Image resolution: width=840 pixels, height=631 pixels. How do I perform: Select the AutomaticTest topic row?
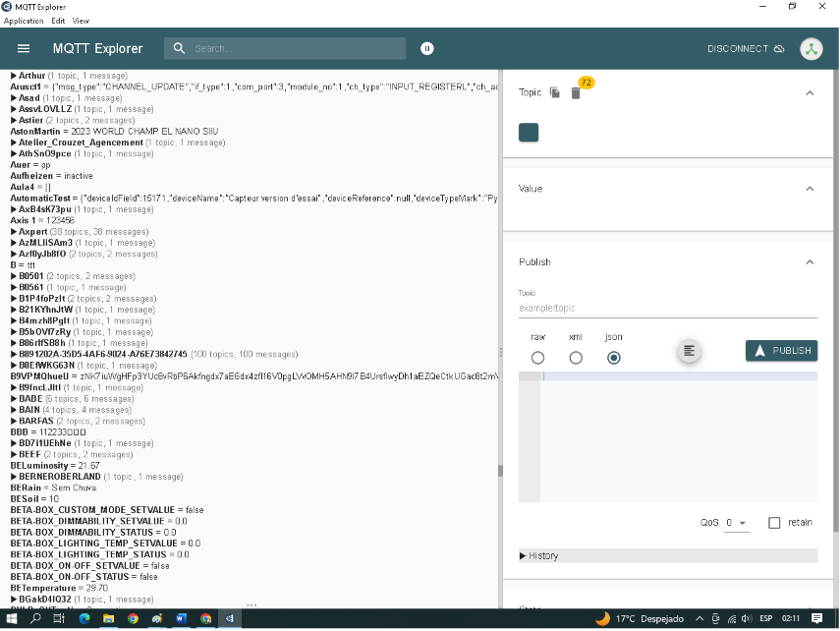[253, 199]
